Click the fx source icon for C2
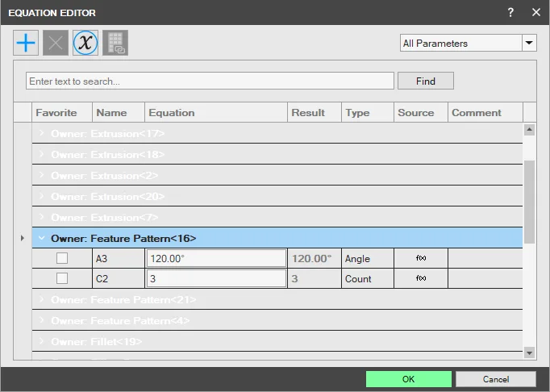The image size is (550, 392). (x=421, y=278)
